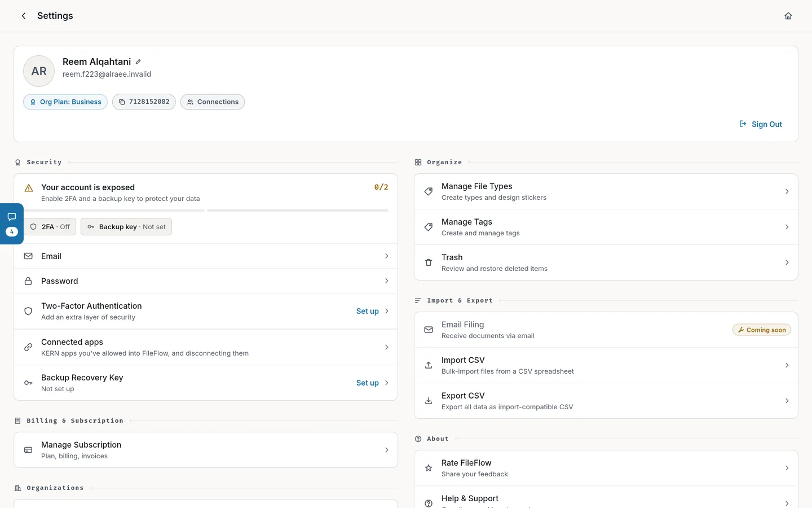The width and height of the screenshot is (812, 508).
Task: Click the AR profile avatar
Action: point(39,71)
